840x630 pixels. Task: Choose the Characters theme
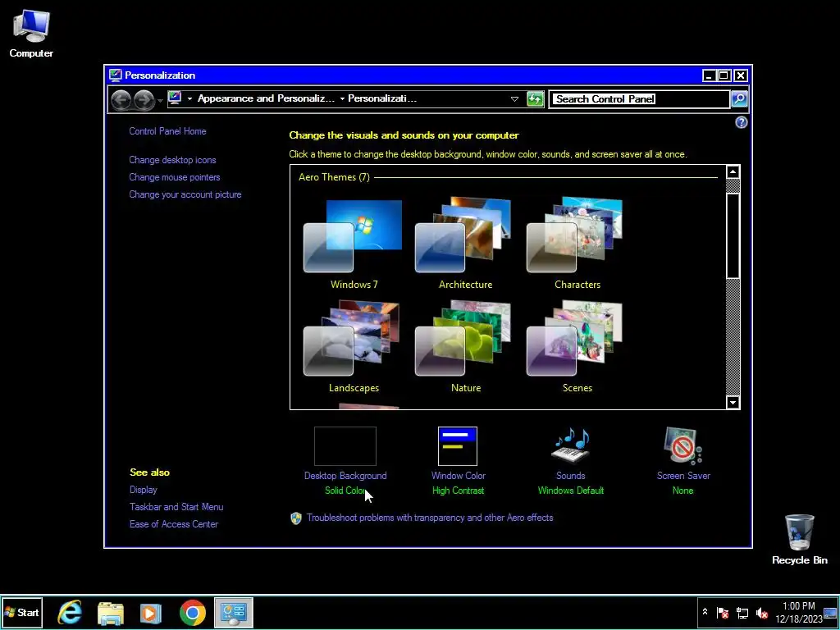[576, 244]
